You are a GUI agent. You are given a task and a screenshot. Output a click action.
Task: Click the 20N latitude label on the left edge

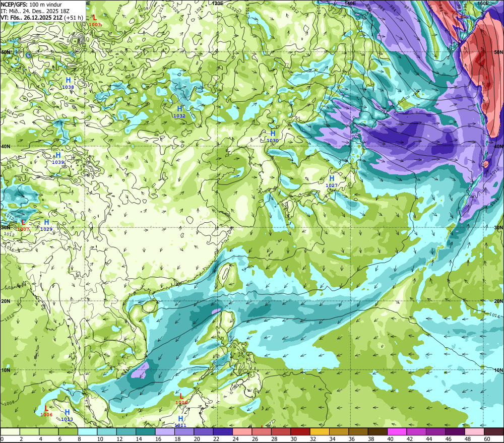[x=5, y=301]
